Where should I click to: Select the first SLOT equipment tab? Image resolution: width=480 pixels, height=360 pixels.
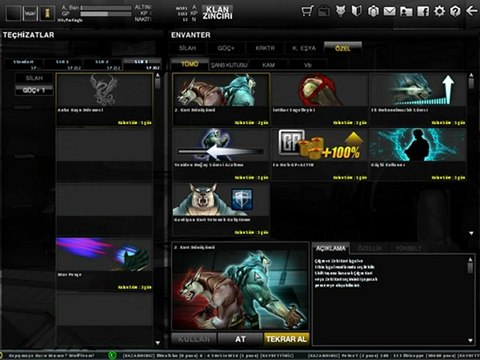[x=63, y=64]
